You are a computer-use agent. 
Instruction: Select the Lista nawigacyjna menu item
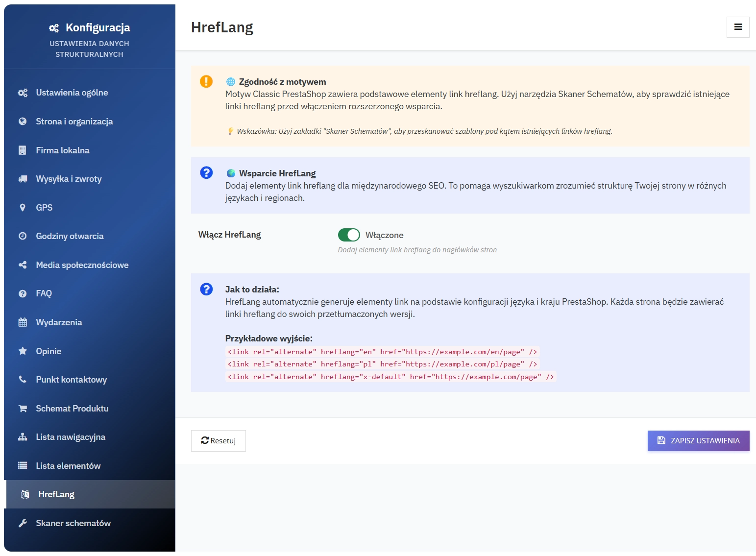coord(71,437)
